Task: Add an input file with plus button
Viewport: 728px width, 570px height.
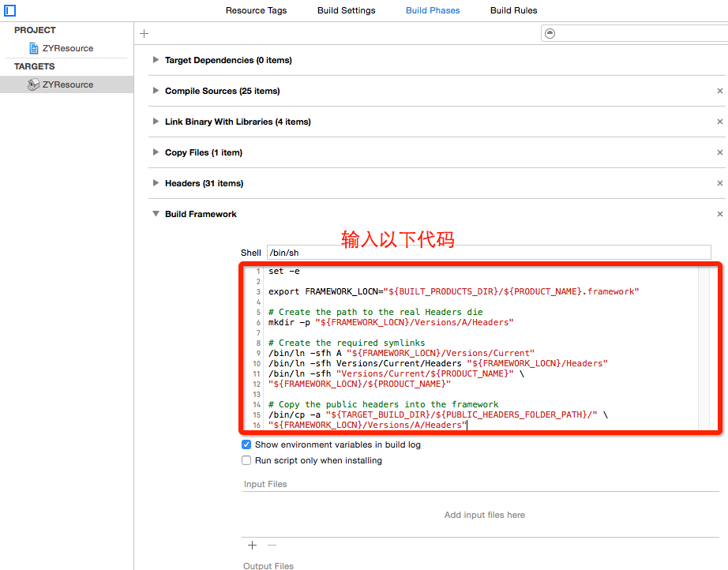Action: [x=252, y=545]
